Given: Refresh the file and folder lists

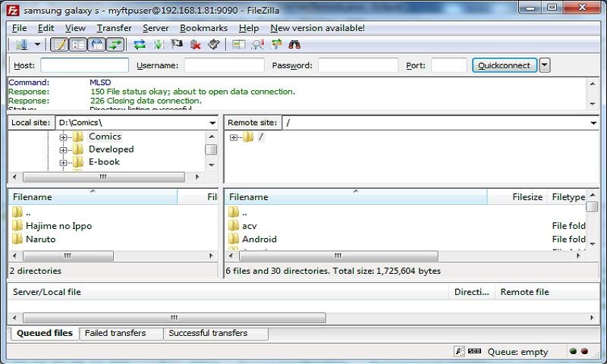Looking at the screenshot, I should [139, 45].
